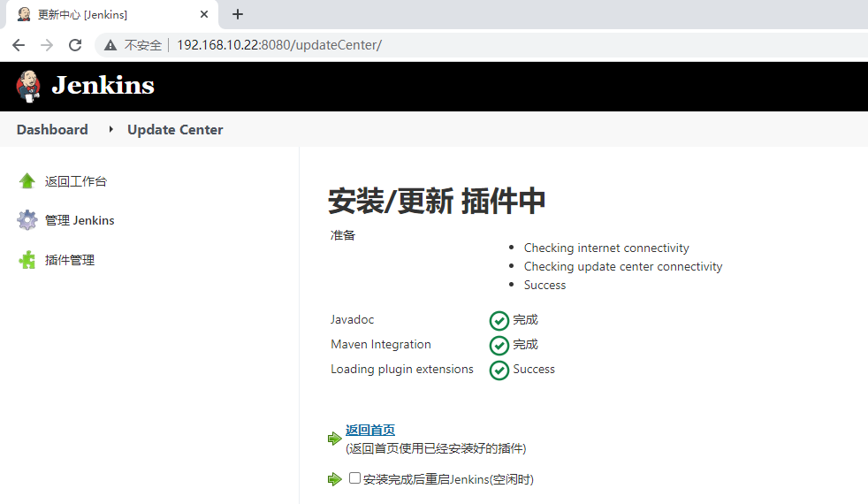Click the 完成 status beside Javadoc
868x504 pixels.
coord(525,319)
